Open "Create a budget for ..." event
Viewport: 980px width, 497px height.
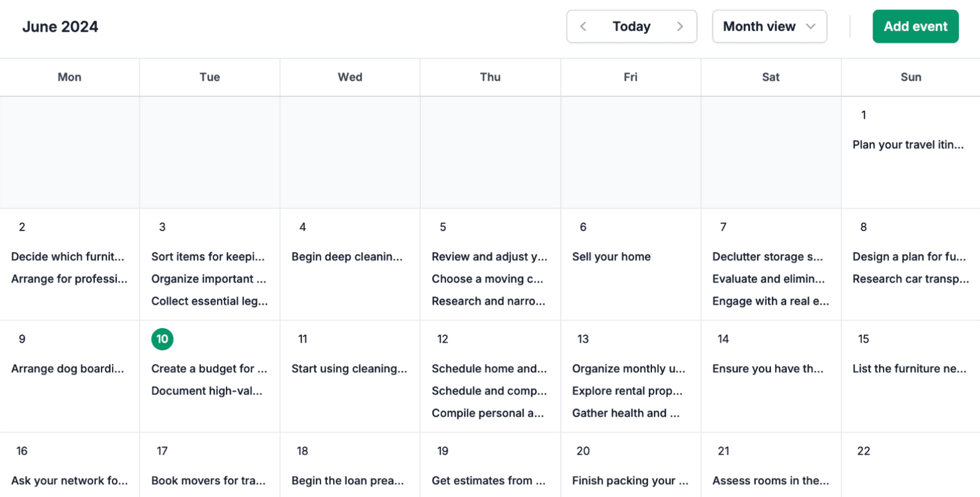click(209, 369)
